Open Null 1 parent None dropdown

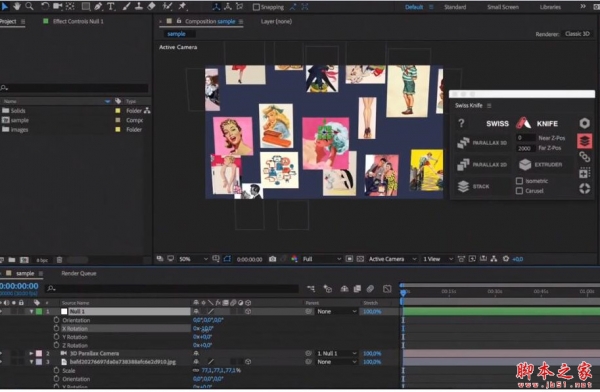(336, 312)
